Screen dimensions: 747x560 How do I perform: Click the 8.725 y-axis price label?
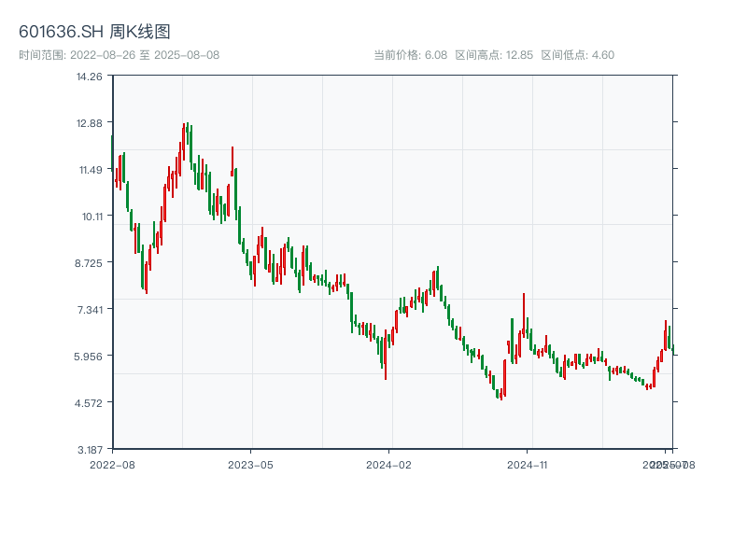click(x=90, y=263)
